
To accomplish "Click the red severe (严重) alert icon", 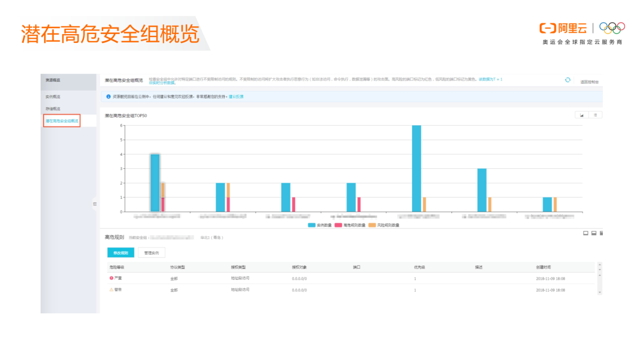I will pos(112,278).
